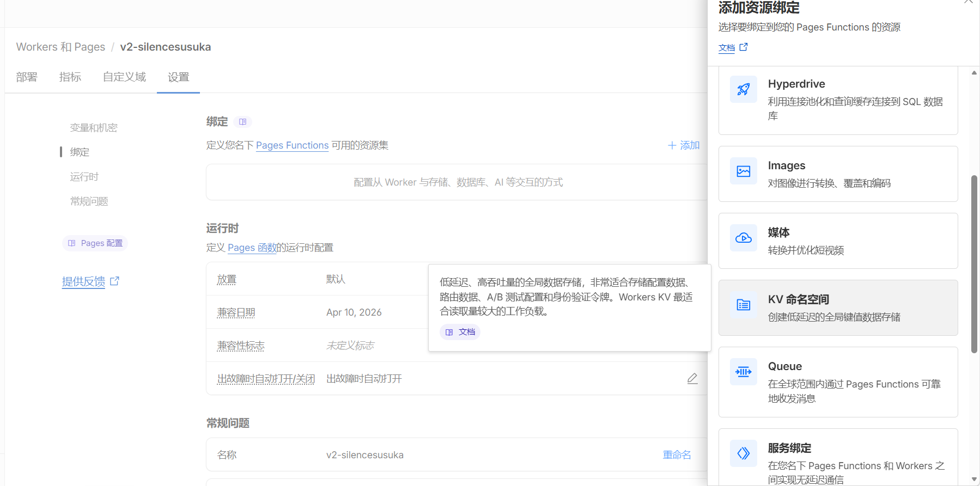Jump to 运行时 in settings sidebar
The height and width of the screenshot is (486, 980).
(84, 177)
